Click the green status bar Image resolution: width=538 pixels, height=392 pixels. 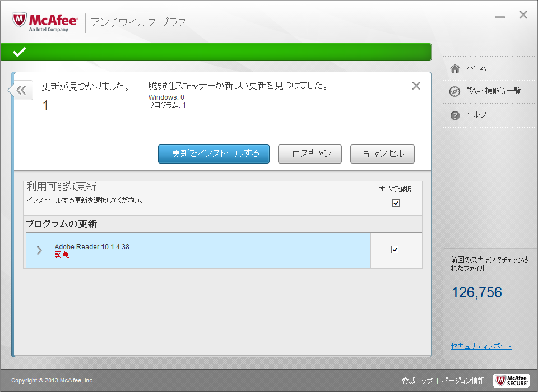tap(216, 52)
